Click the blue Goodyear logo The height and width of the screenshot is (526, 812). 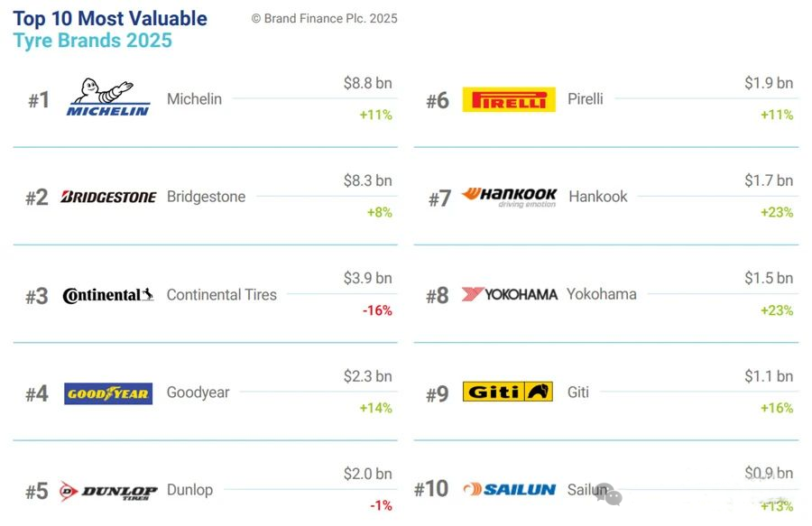coord(108,393)
